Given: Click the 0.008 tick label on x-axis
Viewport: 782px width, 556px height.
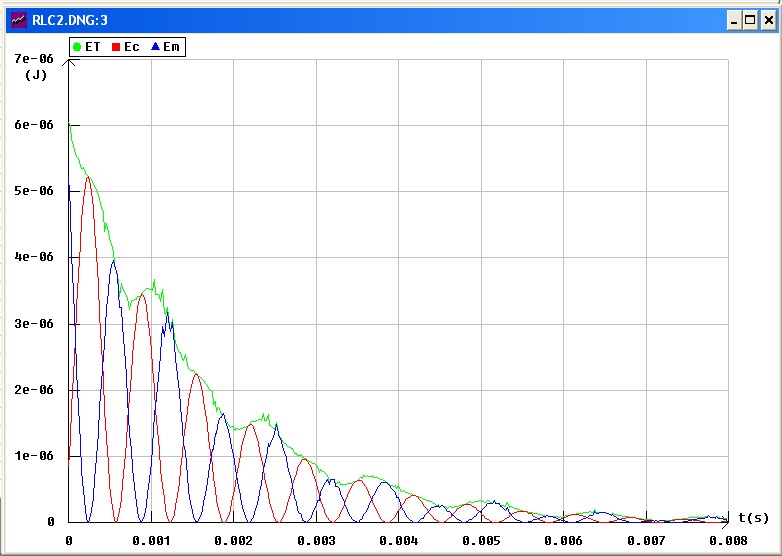Looking at the screenshot, I should (728, 540).
